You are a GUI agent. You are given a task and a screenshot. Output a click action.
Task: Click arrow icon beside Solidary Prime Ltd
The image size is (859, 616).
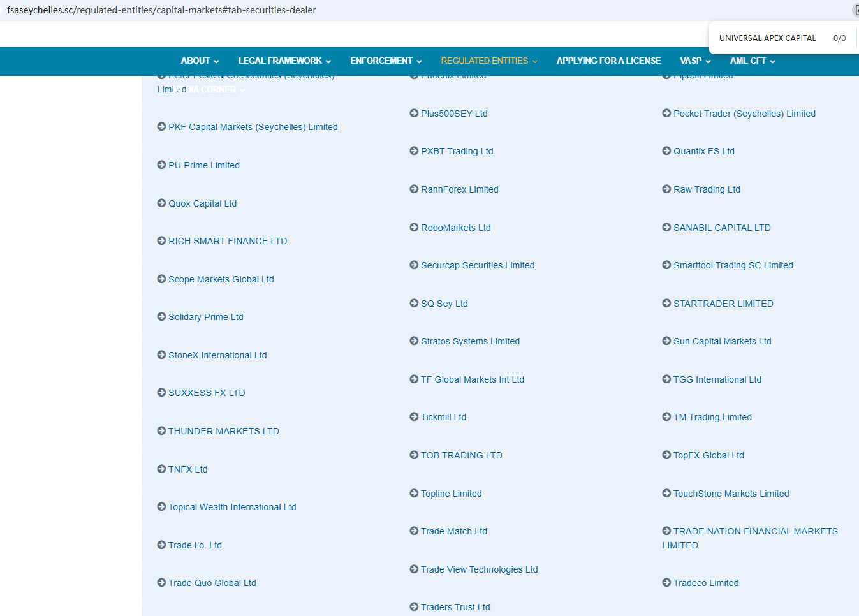tap(161, 317)
